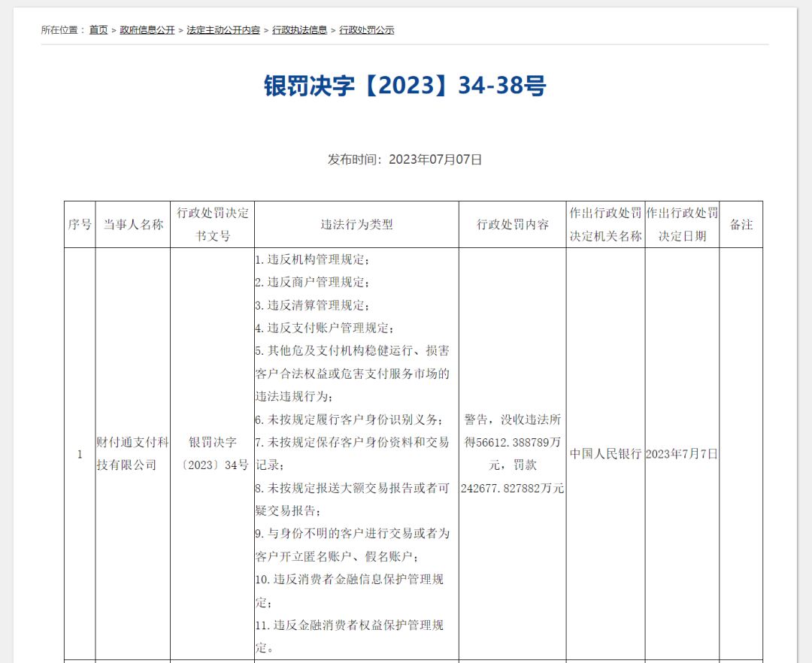Open 行政处罚公示 breadcrumb link
812x663 pixels.
367,30
